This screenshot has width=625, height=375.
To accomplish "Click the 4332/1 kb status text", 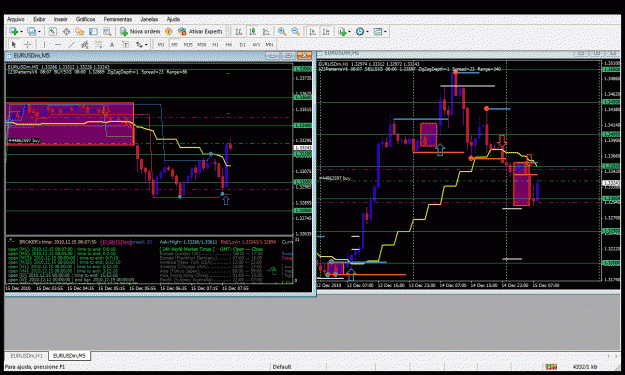I will coord(585,367).
